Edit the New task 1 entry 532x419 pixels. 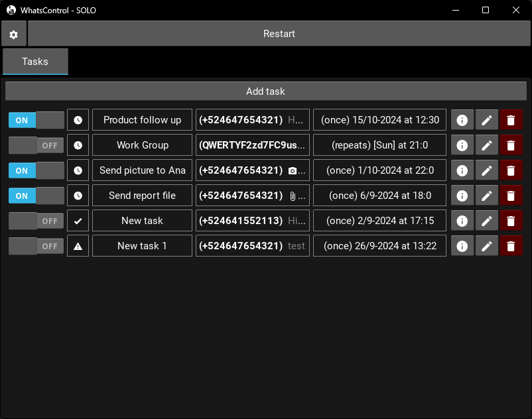pyautogui.click(x=487, y=246)
